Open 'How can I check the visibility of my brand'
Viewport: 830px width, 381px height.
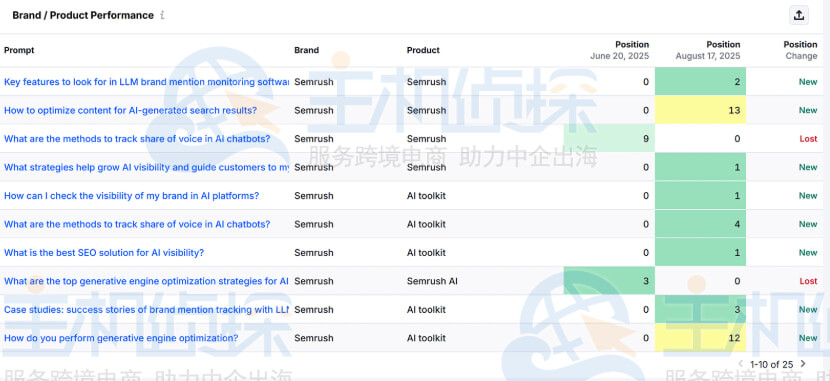pos(131,196)
